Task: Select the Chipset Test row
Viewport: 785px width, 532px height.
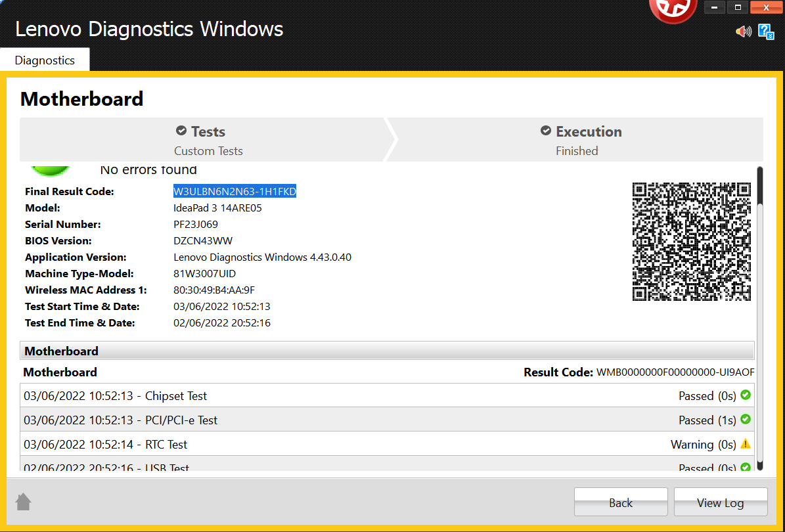Action: [387, 395]
